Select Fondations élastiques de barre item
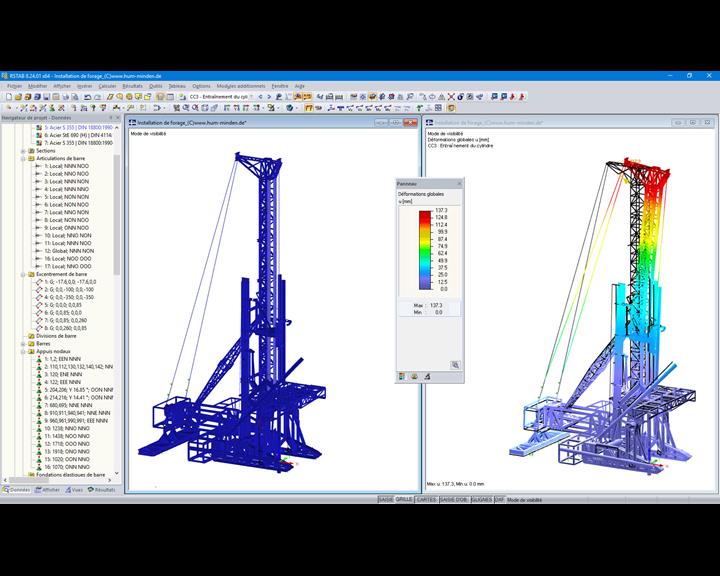 [x=70, y=474]
